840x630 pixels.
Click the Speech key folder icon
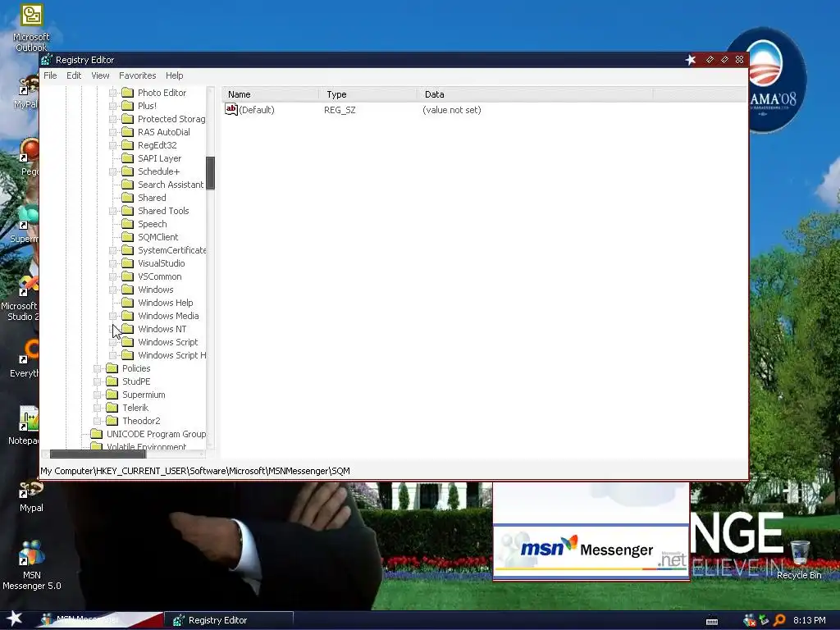[x=127, y=224]
